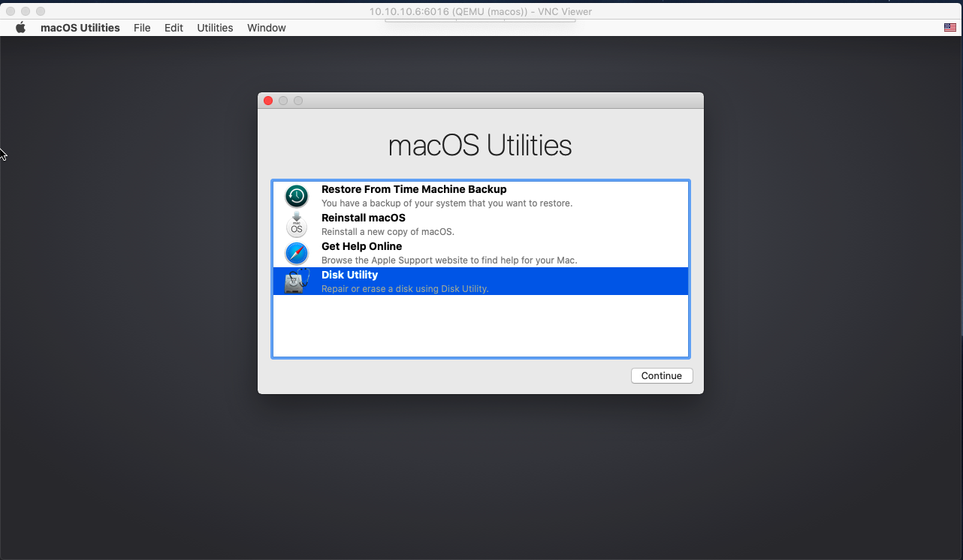Click 'You have a backup' description text
The image size is (963, 560).
[x=447, y=203]
